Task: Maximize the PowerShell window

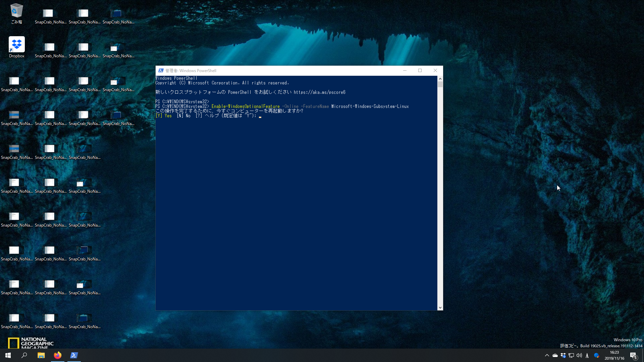Action: click(420, 70)
